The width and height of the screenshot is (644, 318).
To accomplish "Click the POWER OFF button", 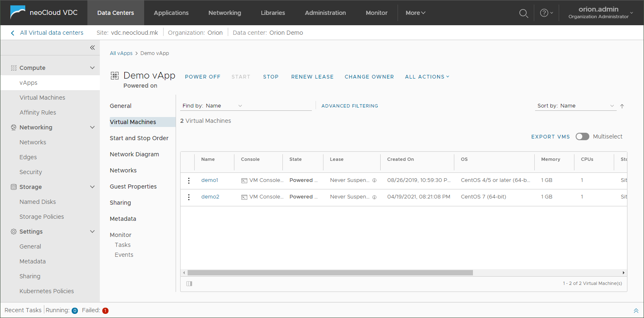I will (203, 77).
